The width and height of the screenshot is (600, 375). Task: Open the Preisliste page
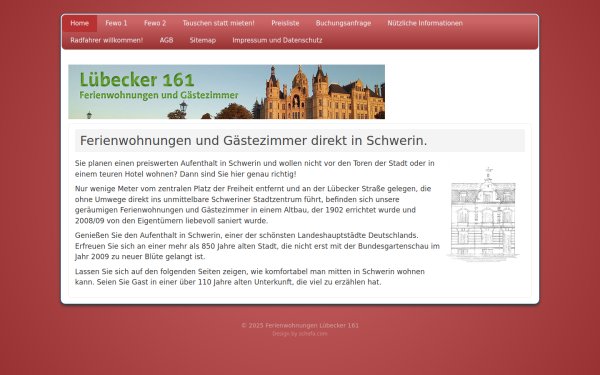point(285,23)
